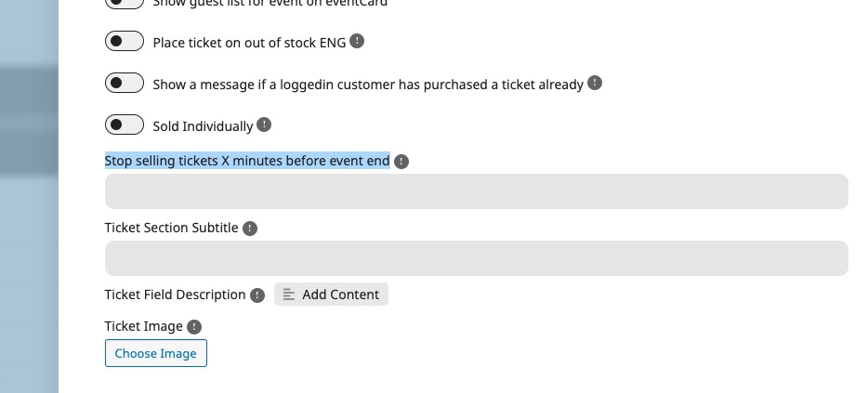Screen dimensions: 868x393
Task: Open the Choose Image button
Action: tap(156, 353)
